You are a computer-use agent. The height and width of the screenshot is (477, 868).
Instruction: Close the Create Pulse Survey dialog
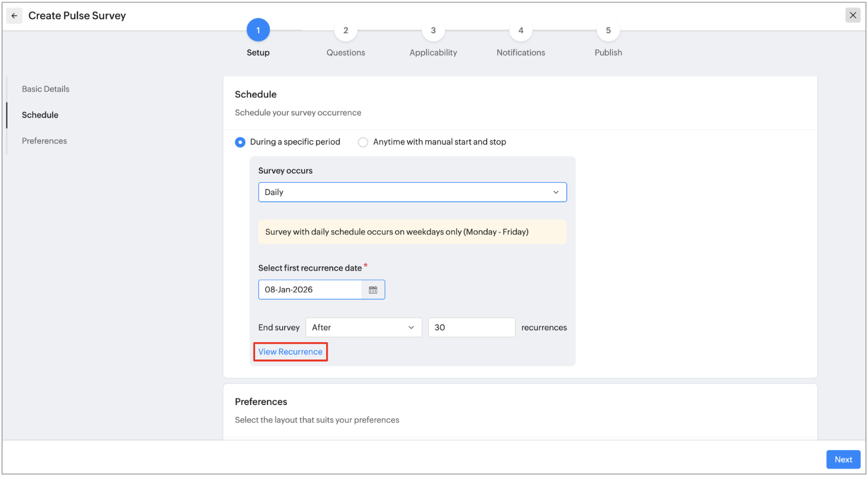point(852,15)
